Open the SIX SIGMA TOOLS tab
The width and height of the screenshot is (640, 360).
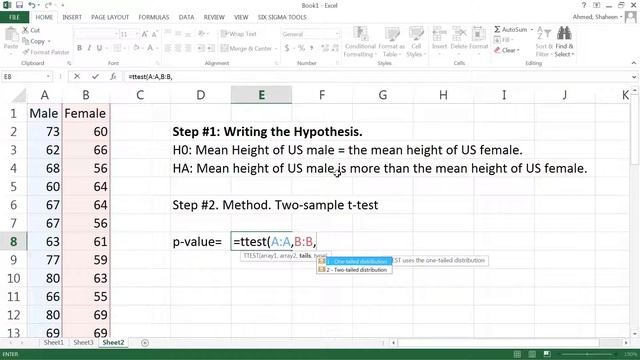(x=282, y=17)
